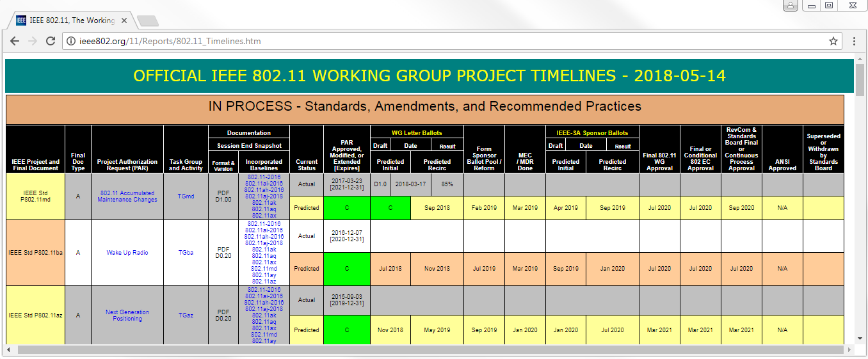868x359 pixels.
Task: Click the '2018-03-17' ballot date cell
Action: coord(411,184)
